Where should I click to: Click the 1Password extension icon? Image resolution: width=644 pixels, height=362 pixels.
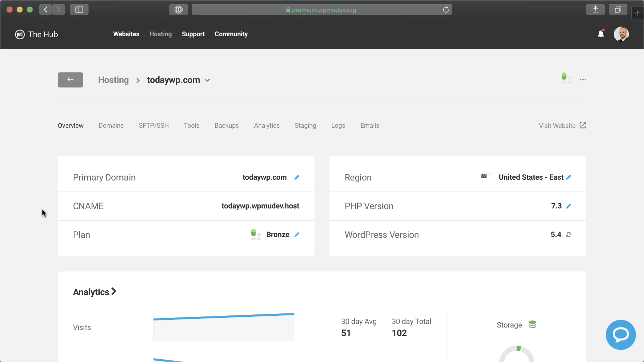click(x=178, y=9)
